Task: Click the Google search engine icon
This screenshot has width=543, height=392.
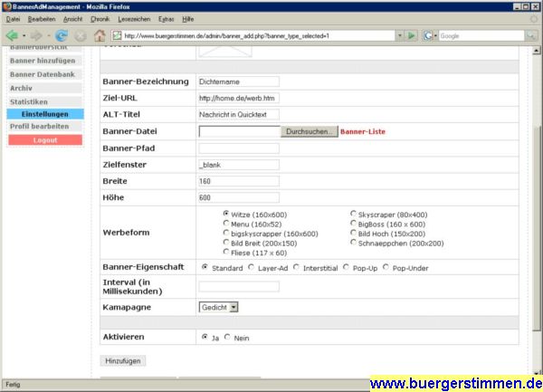Action: pos(428,35)
